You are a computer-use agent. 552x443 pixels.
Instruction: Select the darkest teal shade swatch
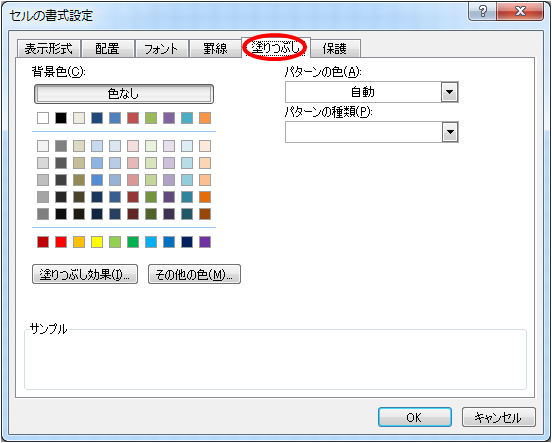coord(187,214)
